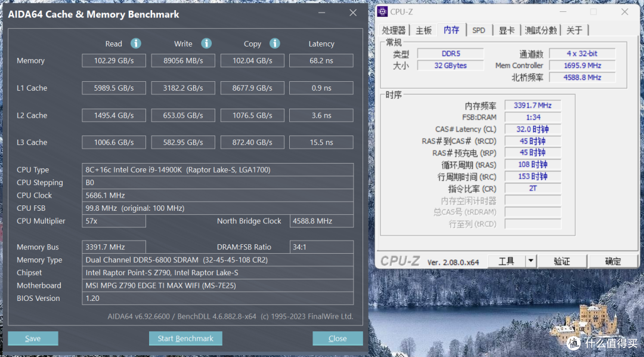Click the 验证 button in CPU-Z

(x=562, y=261)
